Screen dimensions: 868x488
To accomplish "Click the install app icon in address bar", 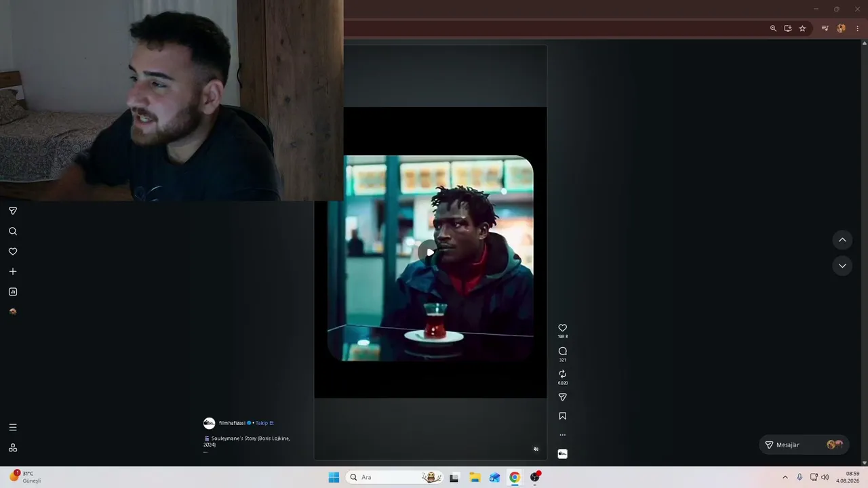I will click(x=788, y=28).
